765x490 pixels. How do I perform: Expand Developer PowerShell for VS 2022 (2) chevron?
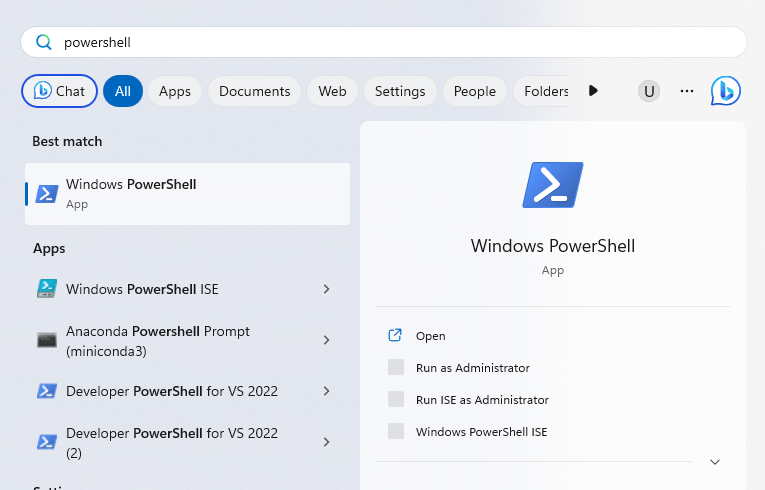326,442
